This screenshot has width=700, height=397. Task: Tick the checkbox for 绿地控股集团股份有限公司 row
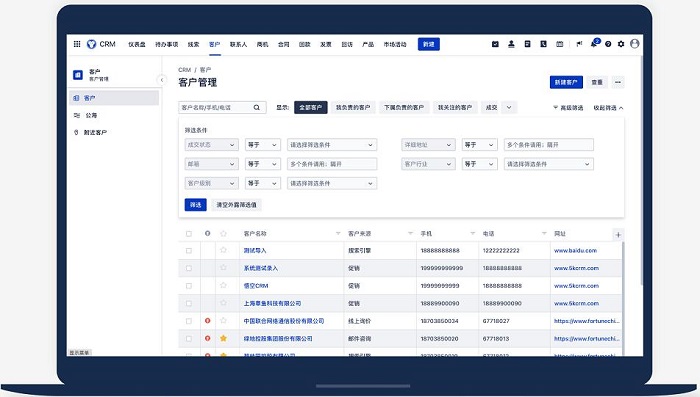(189, 338)
